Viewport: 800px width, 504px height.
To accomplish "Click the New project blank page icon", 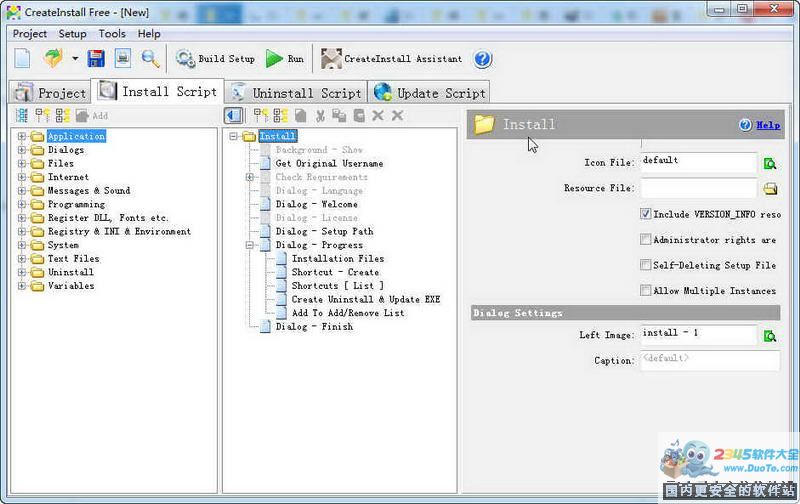I will point(23,59).
